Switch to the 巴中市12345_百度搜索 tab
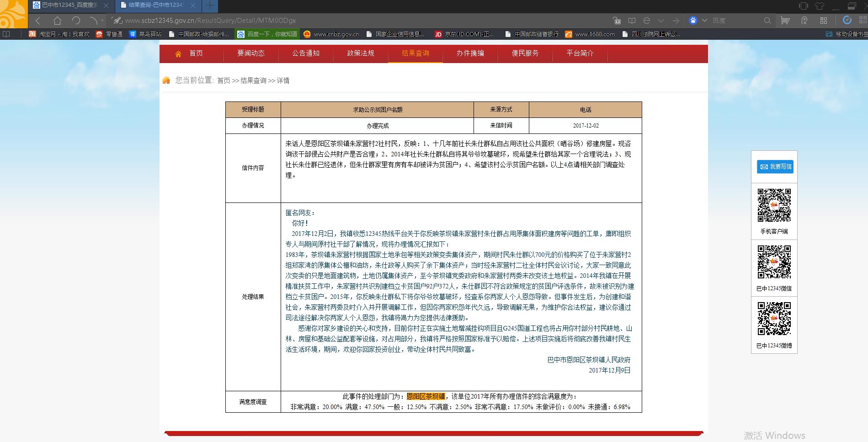 click(69, 5)
